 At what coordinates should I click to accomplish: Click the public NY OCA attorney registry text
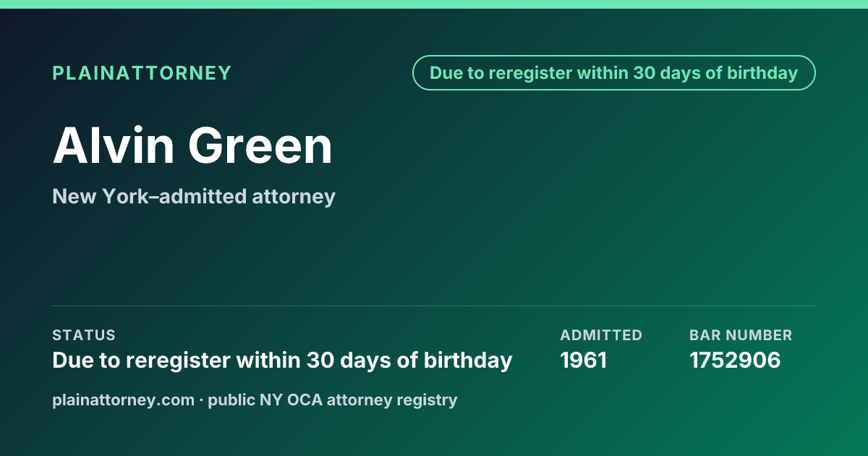click(333, 400)
